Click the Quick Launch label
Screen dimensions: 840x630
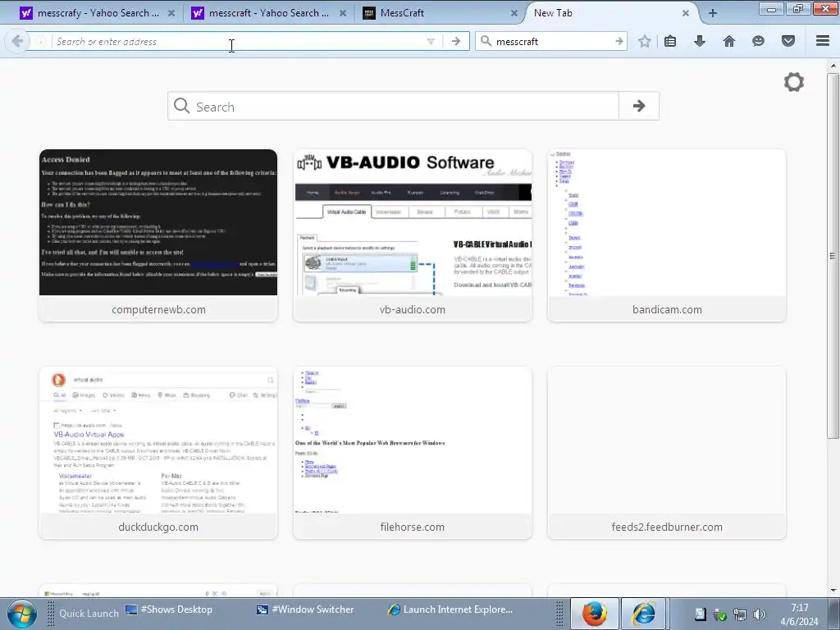pyautogui.click(x=89, y=614)
